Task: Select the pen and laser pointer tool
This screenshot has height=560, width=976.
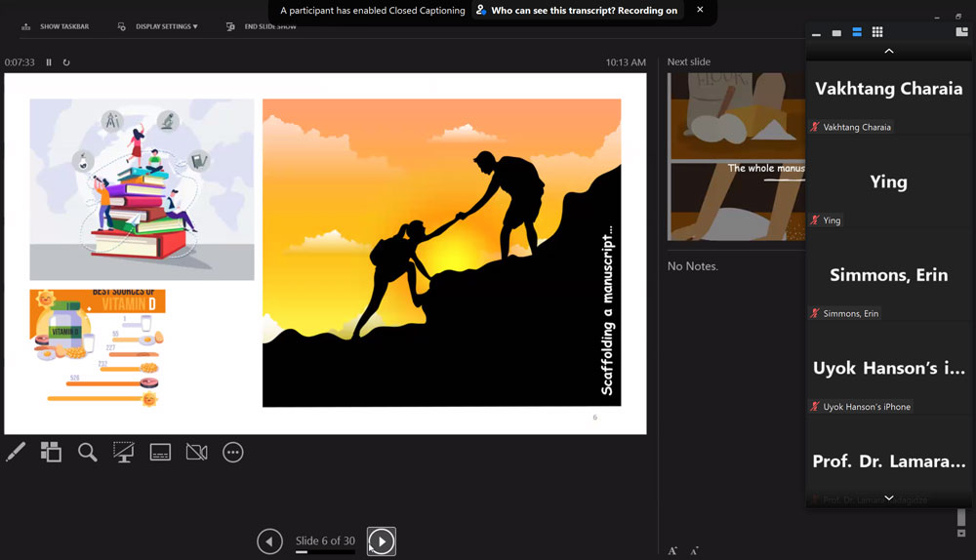Action: [x=16, y=452]
